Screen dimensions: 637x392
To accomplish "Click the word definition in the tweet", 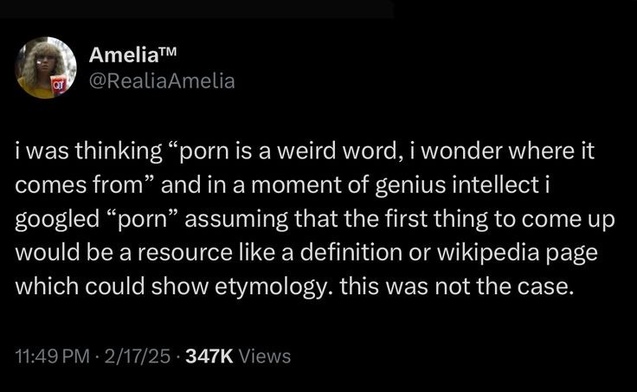I will pos(351,253).
